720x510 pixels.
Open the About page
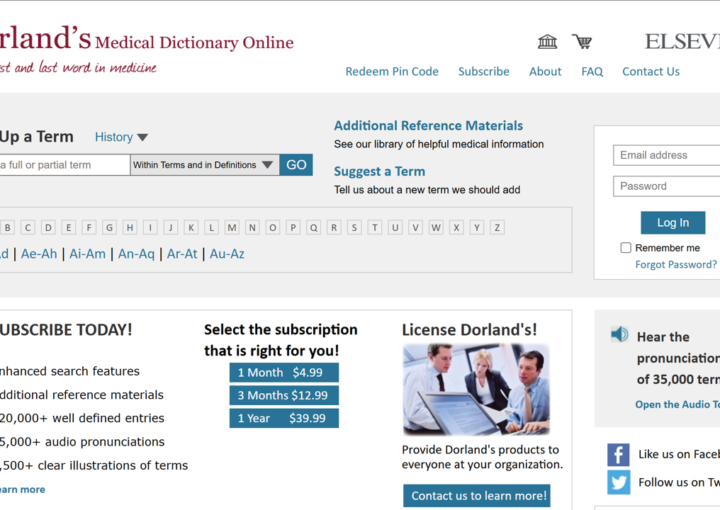[x=545, y=72]
